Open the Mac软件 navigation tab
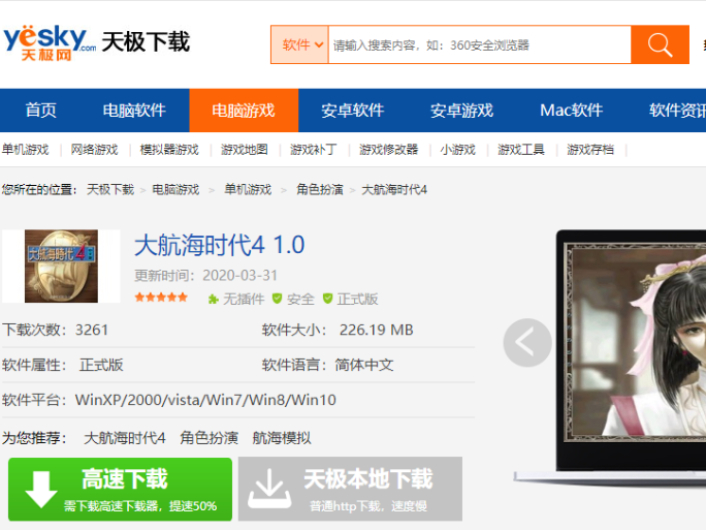This screenshot has height=530, width=706. (571, 110)
